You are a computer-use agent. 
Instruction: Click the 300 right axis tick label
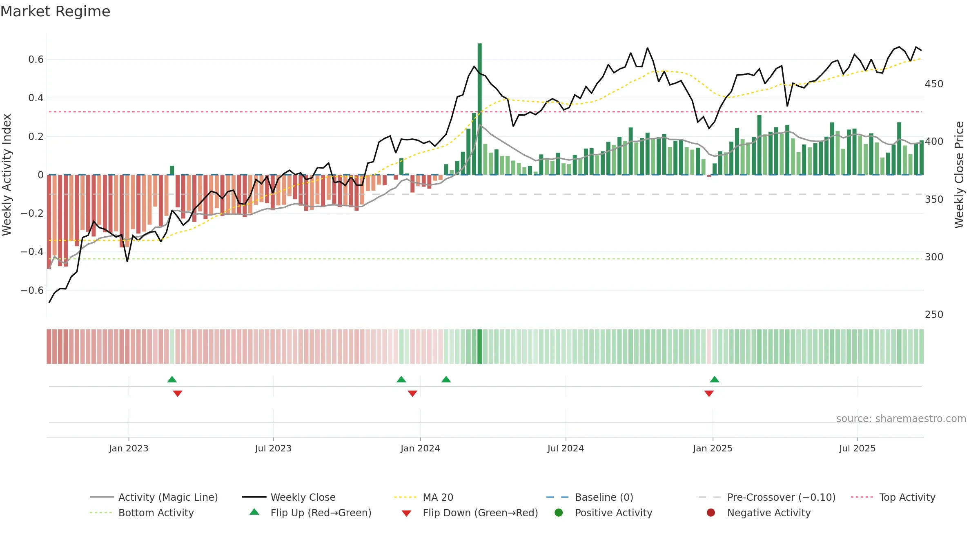[x=934, y=257]
